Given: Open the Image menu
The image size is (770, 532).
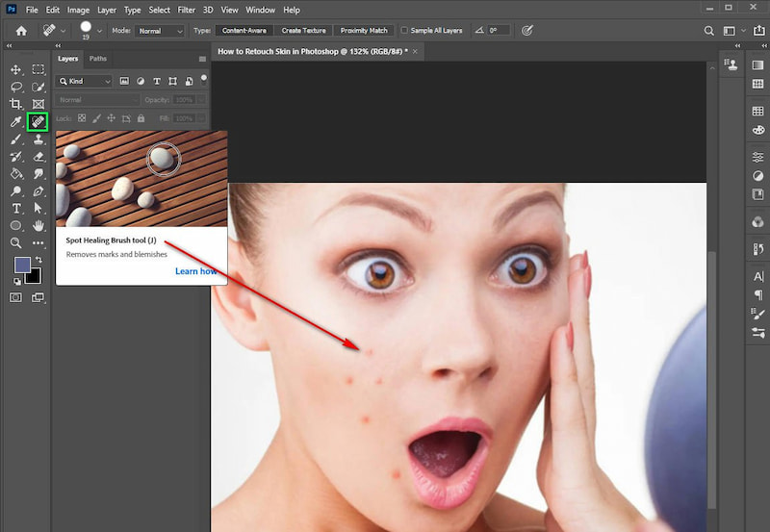Looking at the screenshot, I should point(78,10).
